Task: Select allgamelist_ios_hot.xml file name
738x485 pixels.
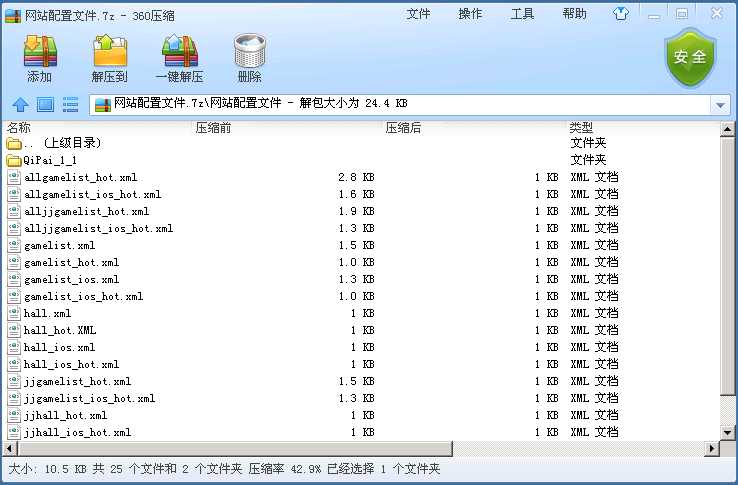Action: (93, 194)
